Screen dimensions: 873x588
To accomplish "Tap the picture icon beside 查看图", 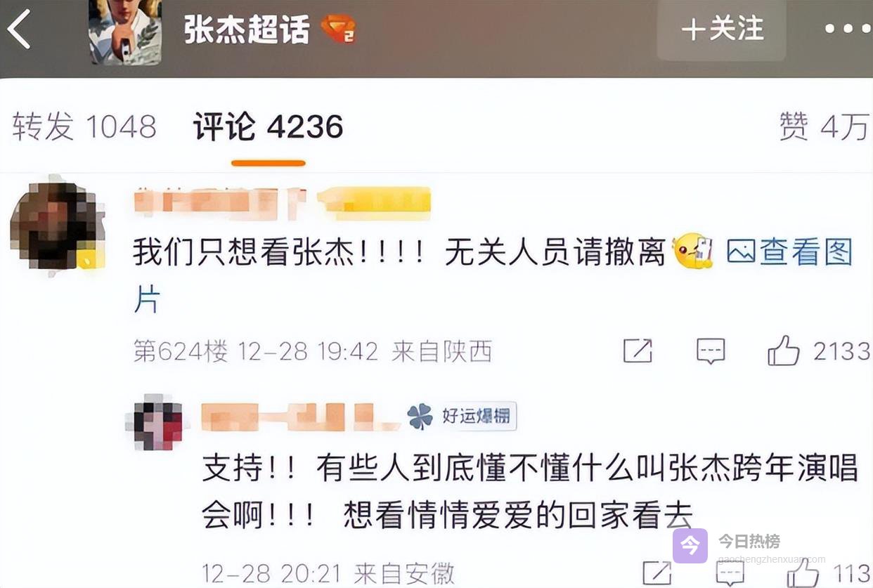I will (741, 251).
